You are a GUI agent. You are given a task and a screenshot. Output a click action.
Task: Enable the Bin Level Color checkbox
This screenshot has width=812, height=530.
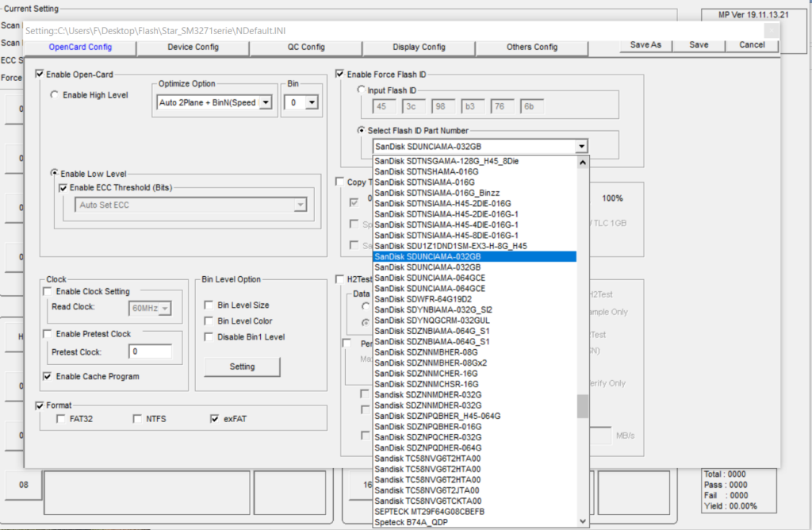click(209, 321)
